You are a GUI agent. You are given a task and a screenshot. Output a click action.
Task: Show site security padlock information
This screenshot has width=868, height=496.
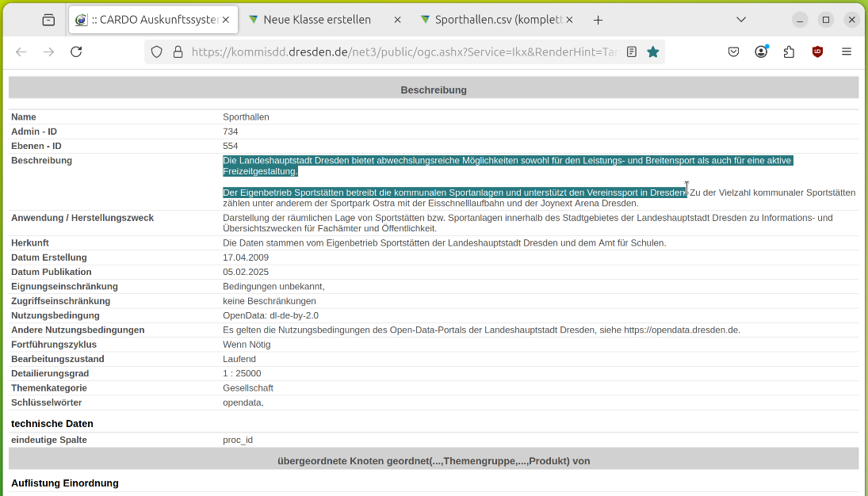pyautogui.click(x=178, y=52)
